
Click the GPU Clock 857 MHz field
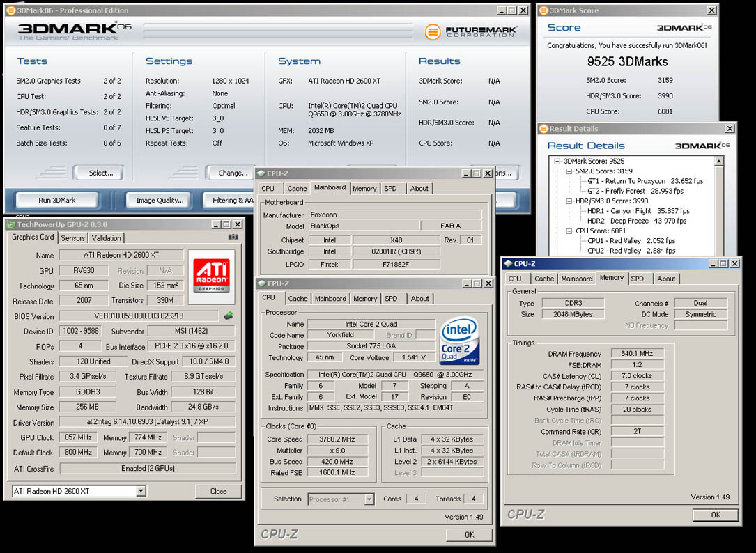(x=78, y=437)
